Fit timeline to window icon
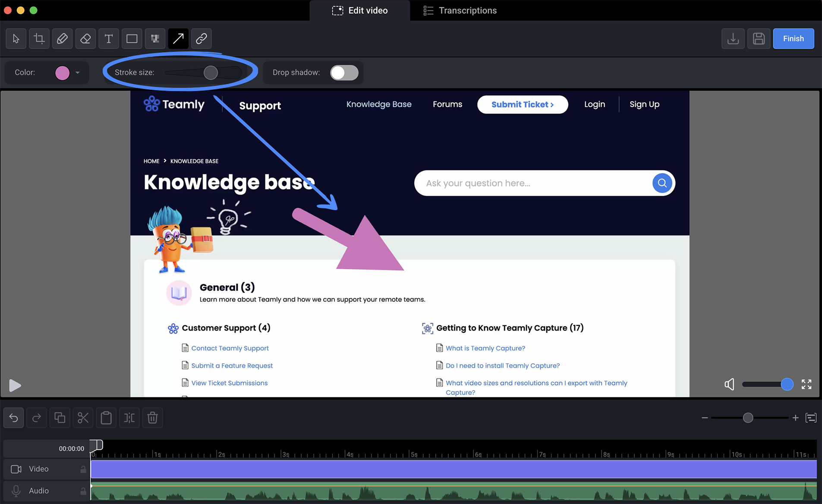Screen dimensions: 822x504 click(x=811, y=418)
